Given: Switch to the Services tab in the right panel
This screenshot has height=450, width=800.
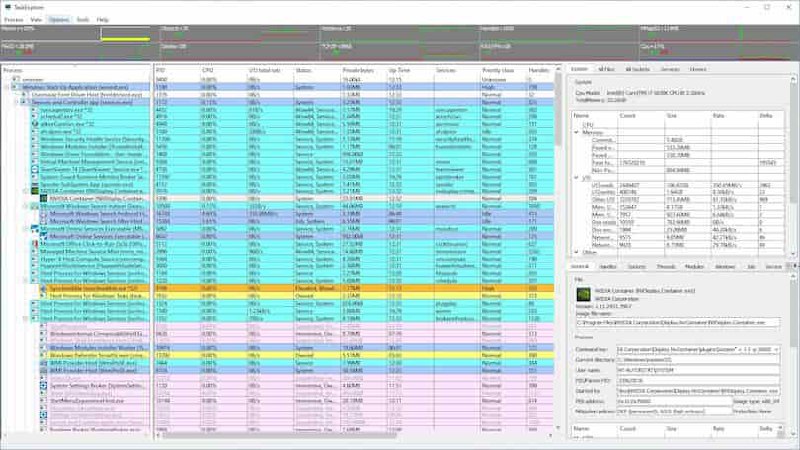Looking at the screenshot, I should [x=670, y=69].
